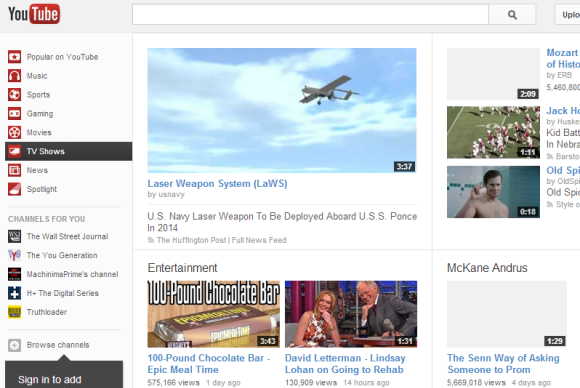
Task: Select the Sports soccer ball icon
Action: click(x=14, y=95)
